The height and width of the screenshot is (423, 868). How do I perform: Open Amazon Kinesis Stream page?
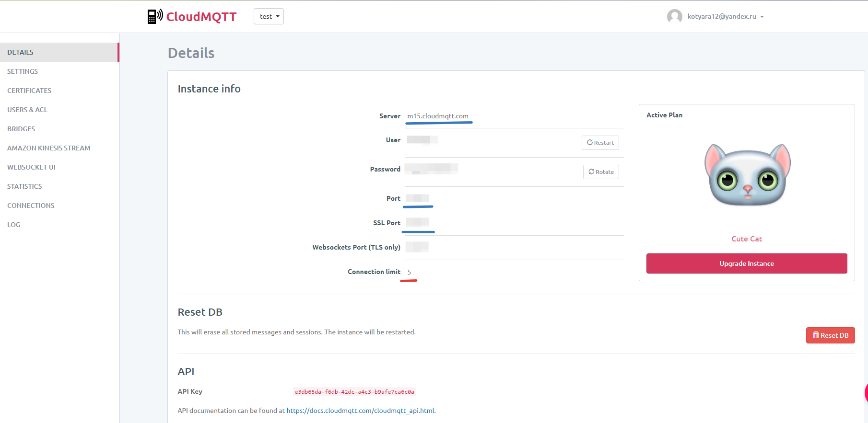click(x=48, y=148)
